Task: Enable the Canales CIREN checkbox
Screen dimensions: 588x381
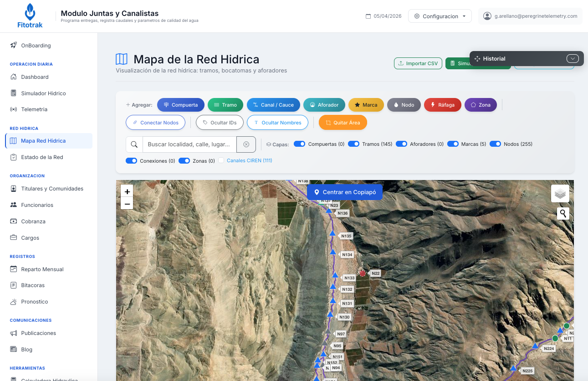Action: 221,160
